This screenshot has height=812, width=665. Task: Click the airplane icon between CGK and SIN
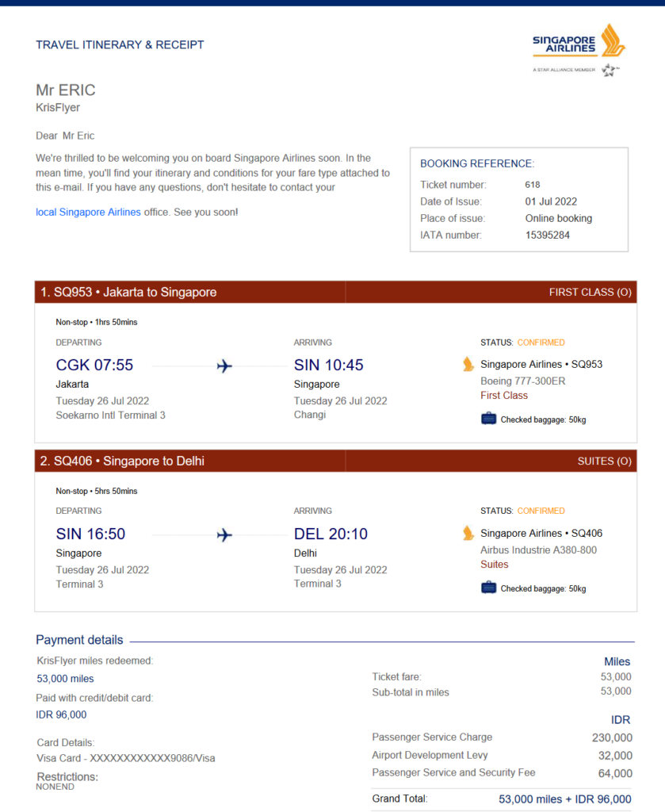point(224,366)
